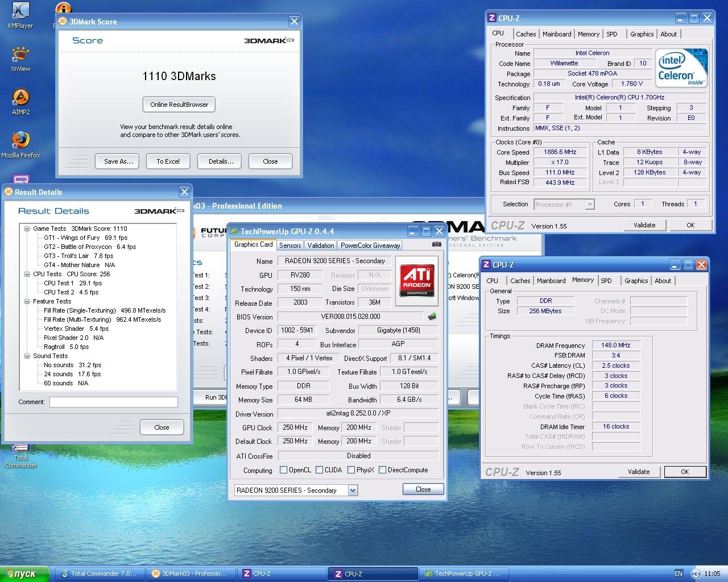Open the PowerColor Giveaway tab

(x=370, y=246)
